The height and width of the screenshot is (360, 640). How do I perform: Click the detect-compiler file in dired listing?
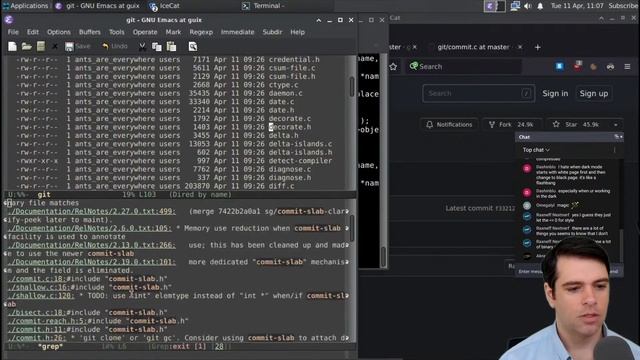pos(300,161)
